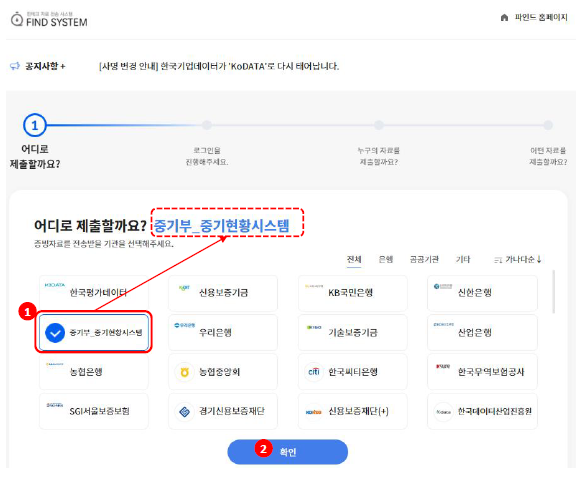Click the blue checkmark on 중기부_중기현황시스템

pyautogui.click(x=55, y=332)
